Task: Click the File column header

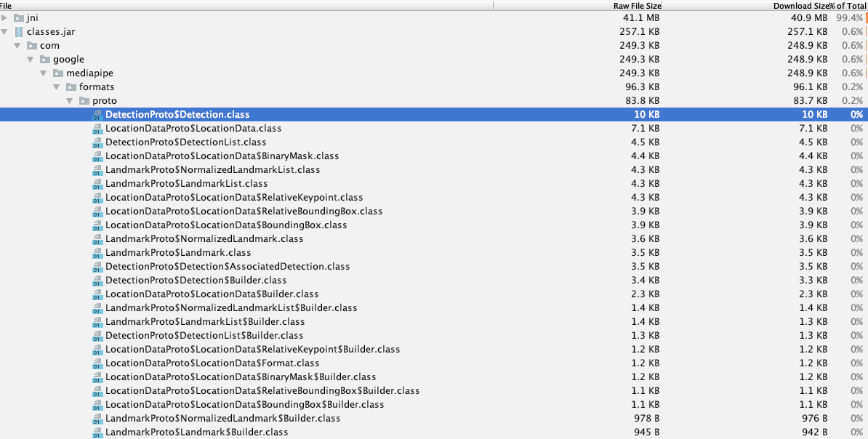Action: (x=7, y=5)
